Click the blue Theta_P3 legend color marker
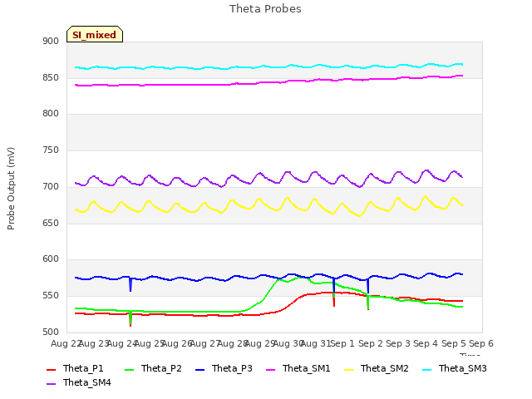The width and height of the screenshot is (532, 399). click(200, 369)
